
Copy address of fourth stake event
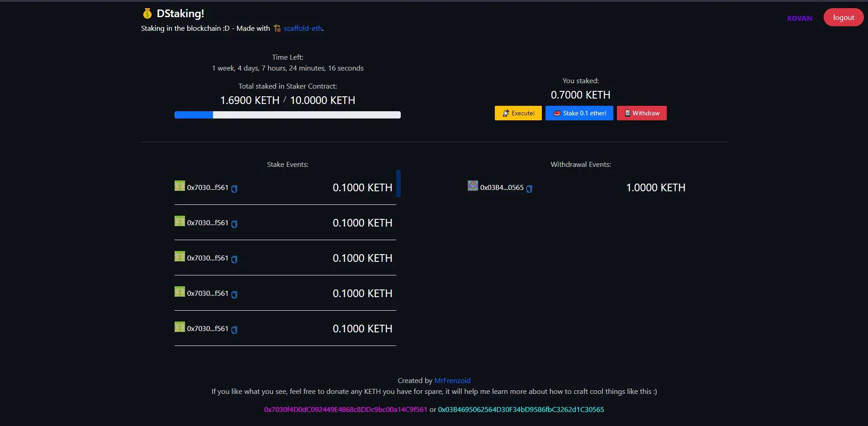coord(234,294)
